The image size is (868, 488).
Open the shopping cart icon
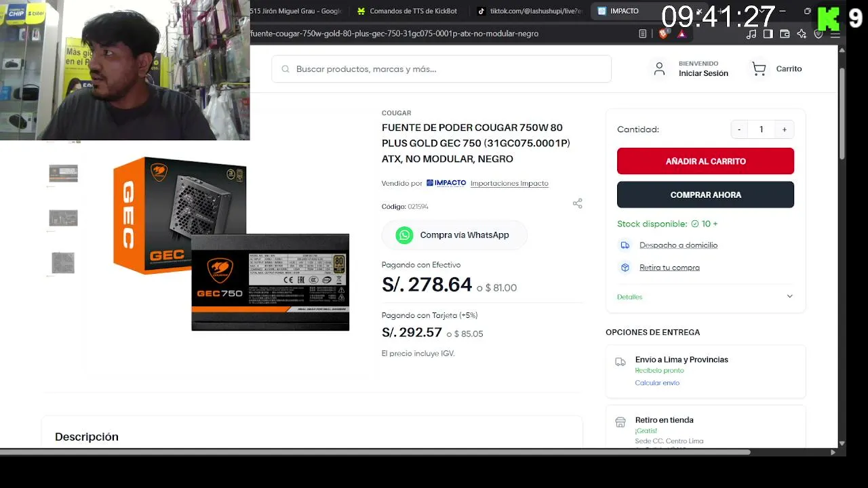point(759,68)
